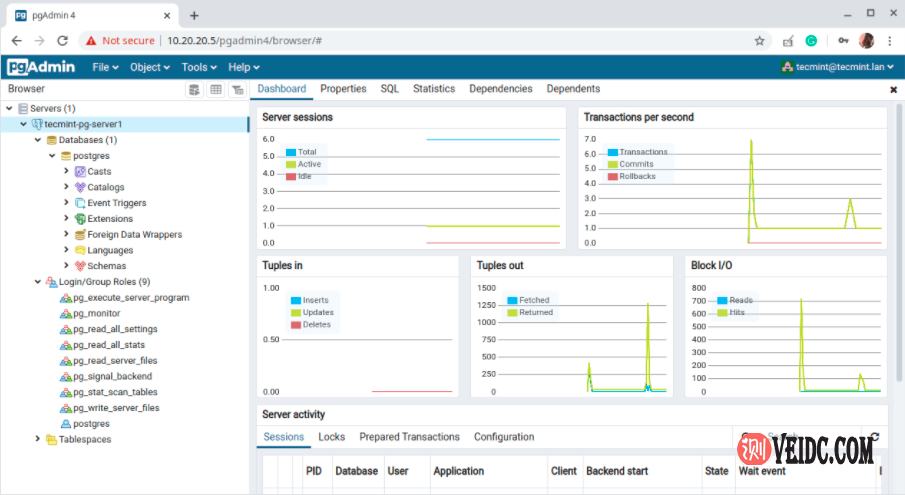Image resolution: width=905 pixels, height=495 pixels.
Task: Select the Extensions tree item
Action: click(x=109, y=219)
